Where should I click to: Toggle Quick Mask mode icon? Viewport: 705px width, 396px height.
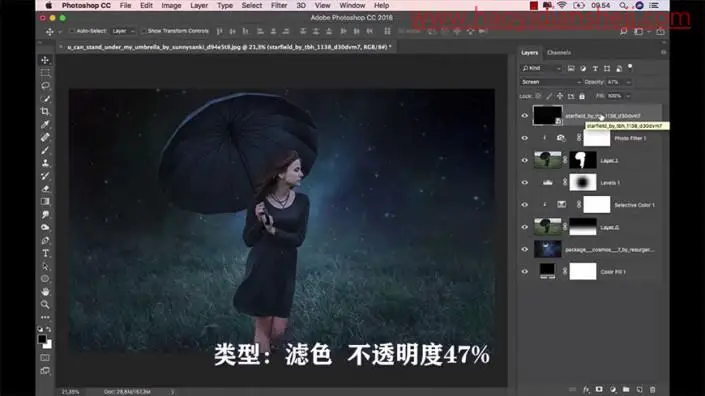point(45,358)
